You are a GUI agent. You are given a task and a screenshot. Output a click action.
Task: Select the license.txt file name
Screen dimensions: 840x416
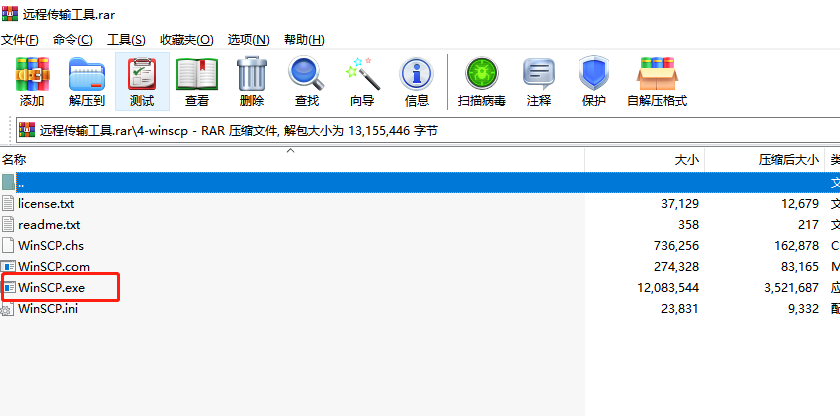click(x=46, y=203)
